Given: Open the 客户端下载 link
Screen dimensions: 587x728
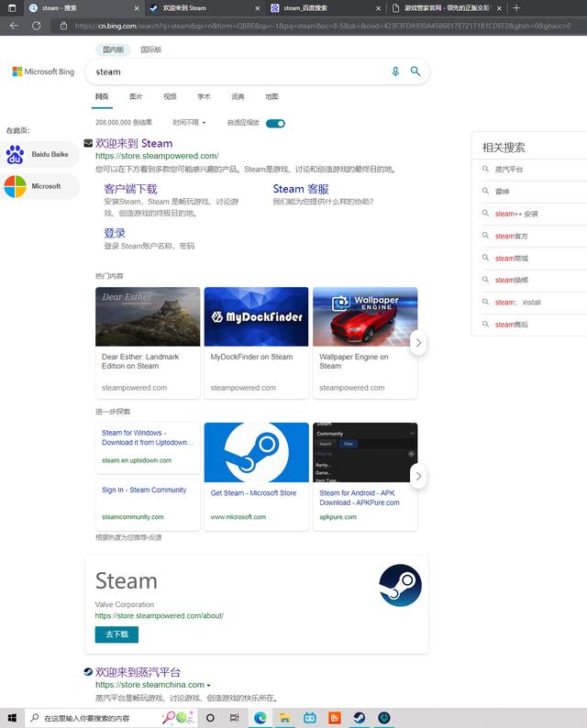Looking at the screenshot, I should [x=130, y=189].
